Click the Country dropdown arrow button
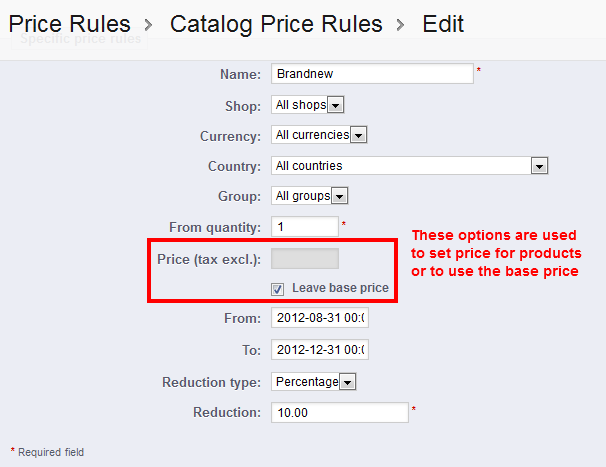Viewport: 606px width, 467px height. point(540,166)
